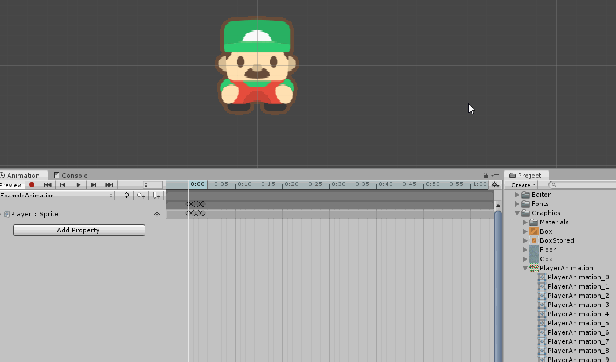
Task: Select the PlayerAnimation sprite sheet icon
Action: pos(534,268)
